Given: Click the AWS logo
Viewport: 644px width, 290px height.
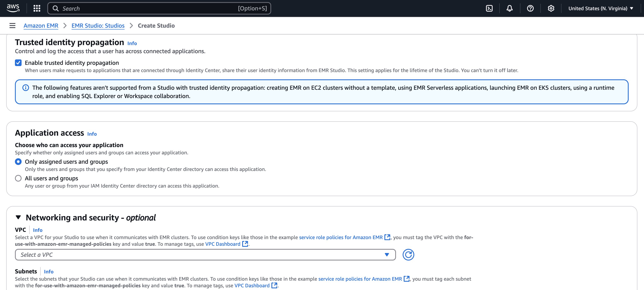Looking at the screenshot, I should (13, 8).
